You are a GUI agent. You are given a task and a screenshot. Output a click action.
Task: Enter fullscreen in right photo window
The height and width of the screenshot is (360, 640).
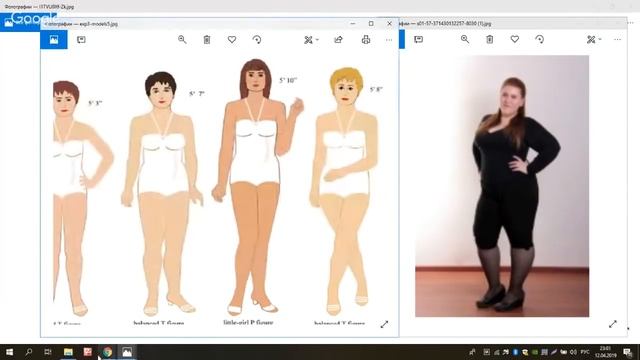[613, 324]
